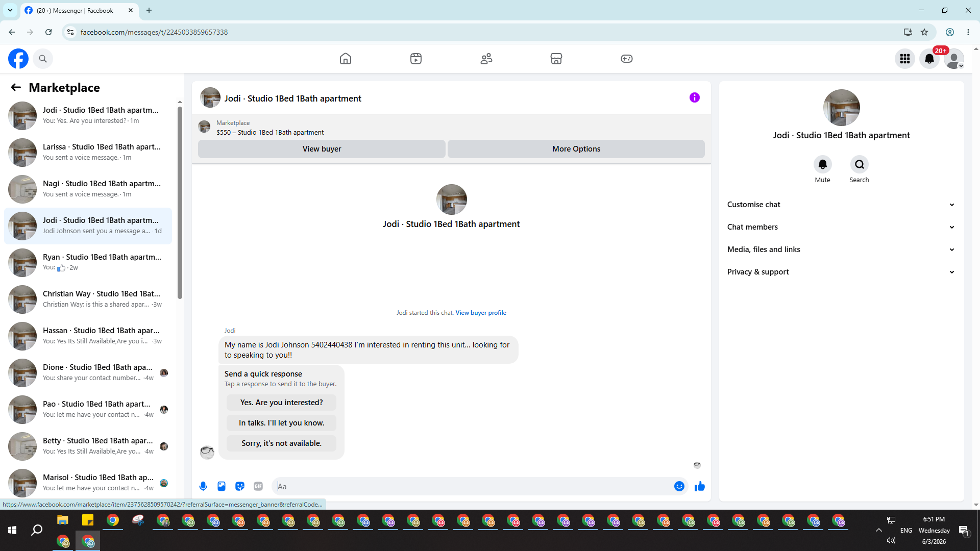Open the Ryan Studio apartment conversation
The height and width of the screenshot is (551, 980).
88,263
